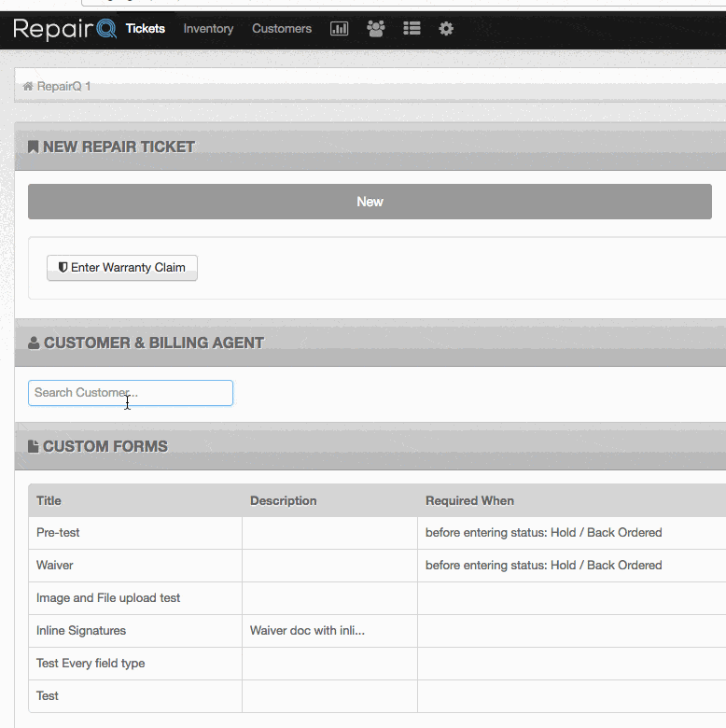Select Test Every field type row

[377, 664]
